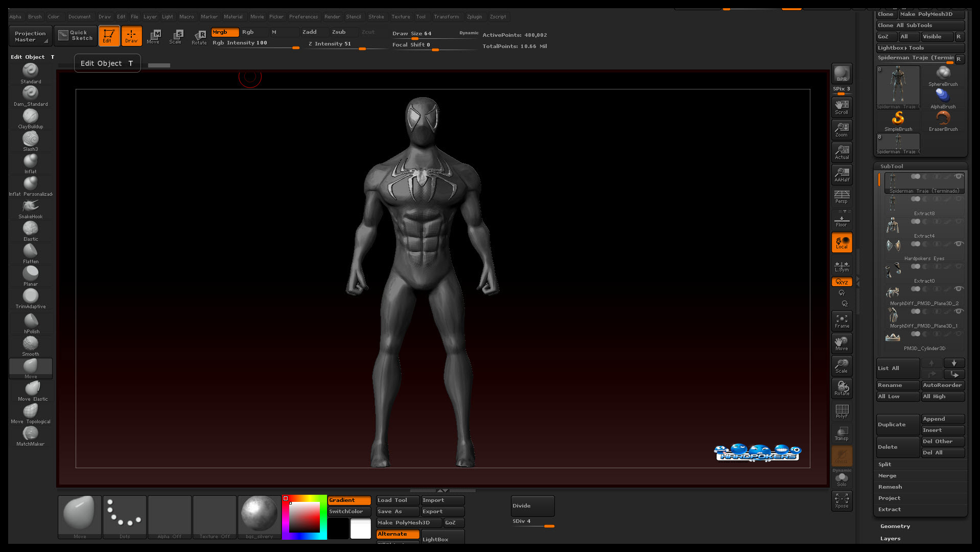
Task: Click the AAHalf icon
Action: tap(842, 174)
